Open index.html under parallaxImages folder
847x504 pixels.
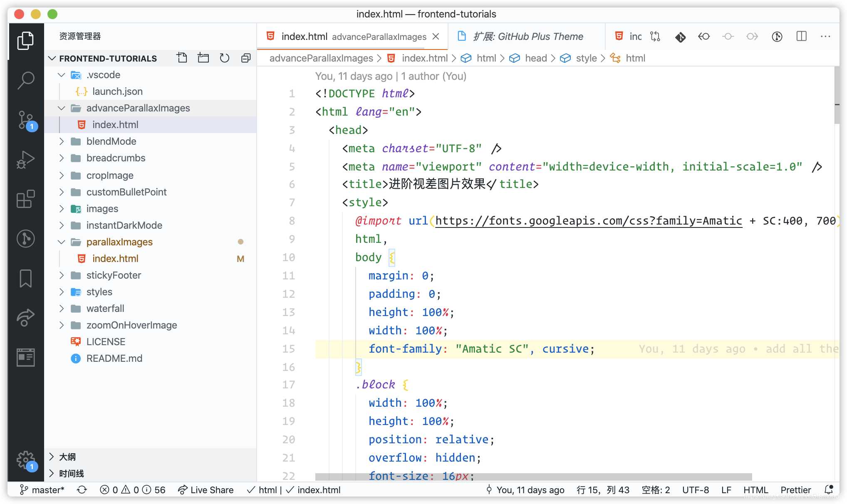click(x=150, y=259)
